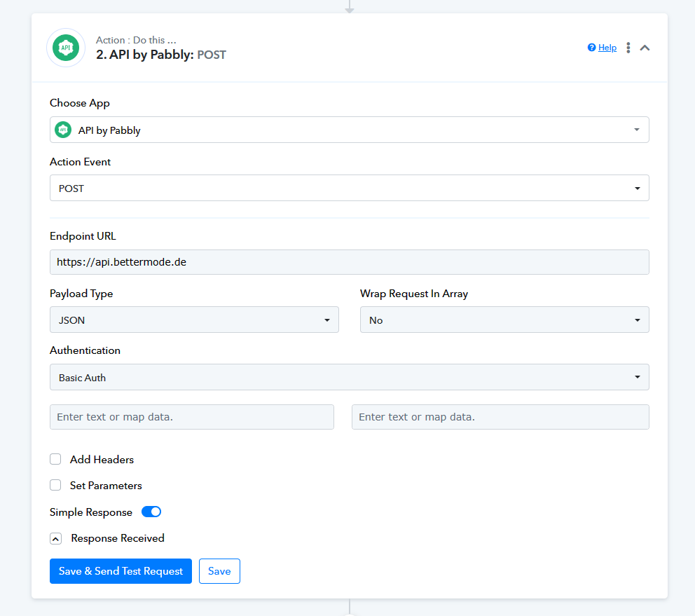This screenshot has width=695, height=616.
Task: Enable the Set Parameters checkbox
Action: point(55,485)
